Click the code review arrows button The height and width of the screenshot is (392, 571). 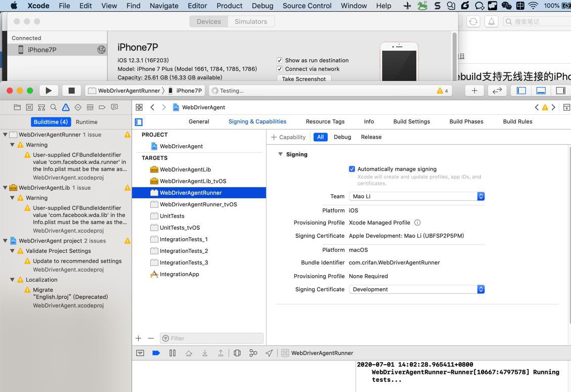point(497,91)
